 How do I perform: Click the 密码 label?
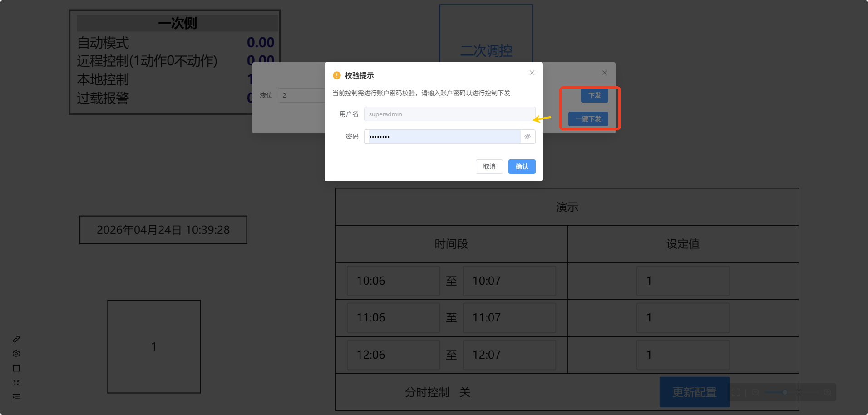tap(352, 137)
